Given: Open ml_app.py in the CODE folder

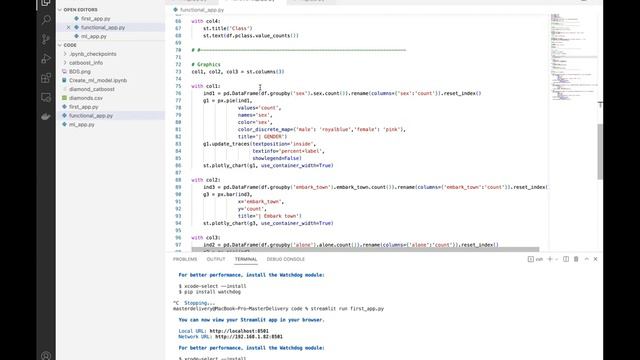Looking at the screenshot, I should (x=82, y=124).
